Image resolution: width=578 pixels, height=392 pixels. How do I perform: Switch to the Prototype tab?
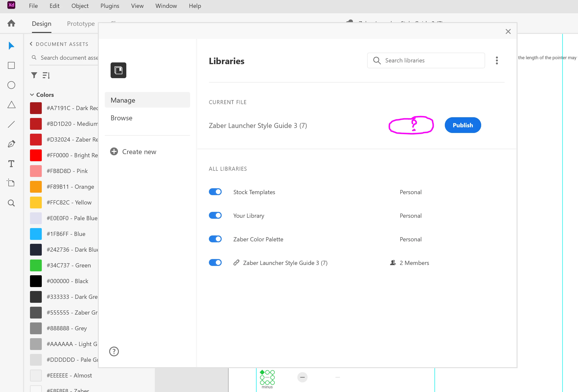tap(81, 24)
